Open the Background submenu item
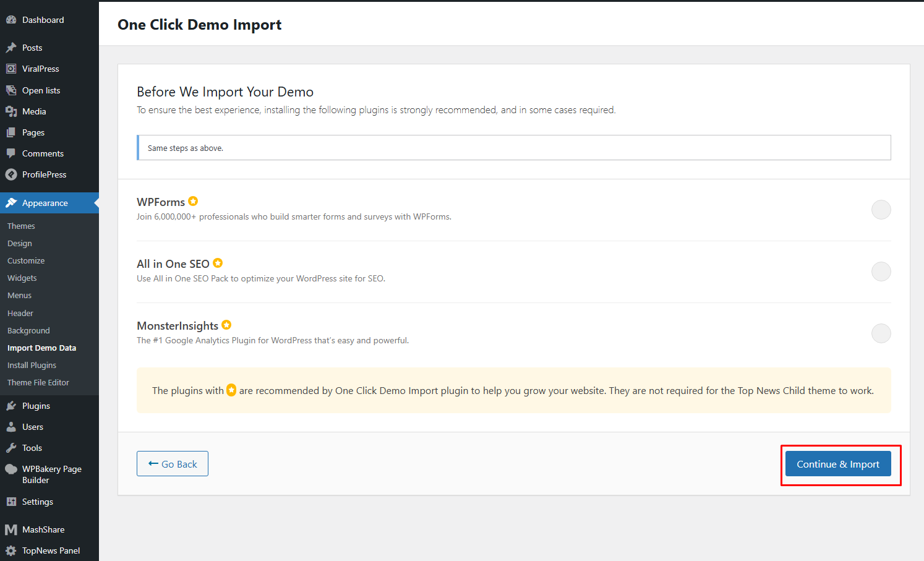The width and height of the screenshot is (924, 561). (x=28, y=330)
